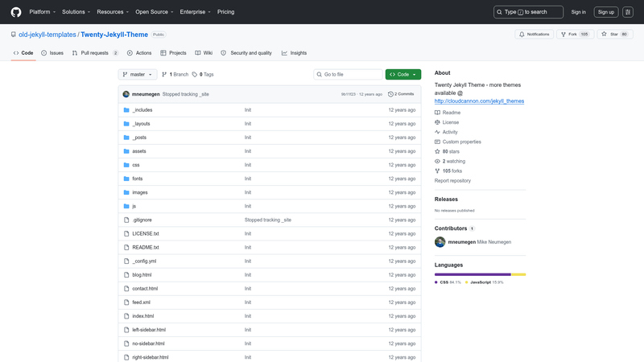Switch to the Wiki tab
Screen dimensions: 644x362
(204, 53)
